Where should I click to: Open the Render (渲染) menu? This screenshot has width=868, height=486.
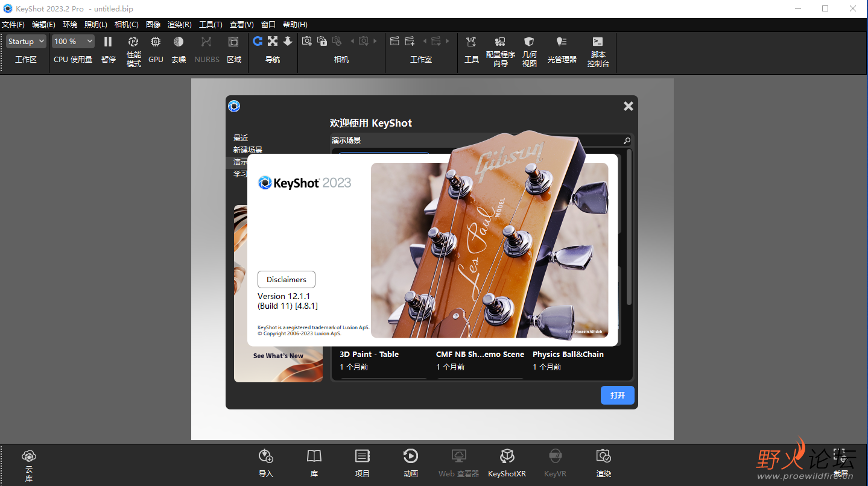pos(179,25)
